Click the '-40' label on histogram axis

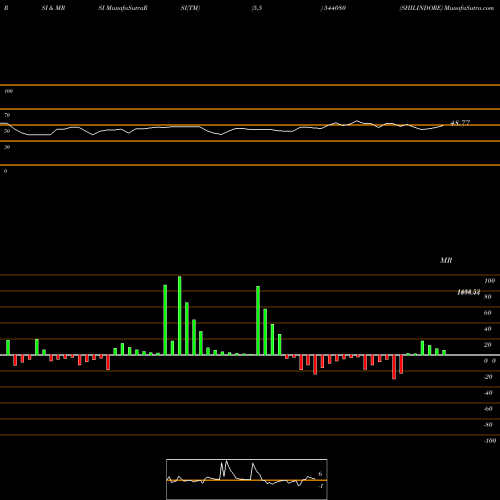pyautogui.click(x=488, y=393)
